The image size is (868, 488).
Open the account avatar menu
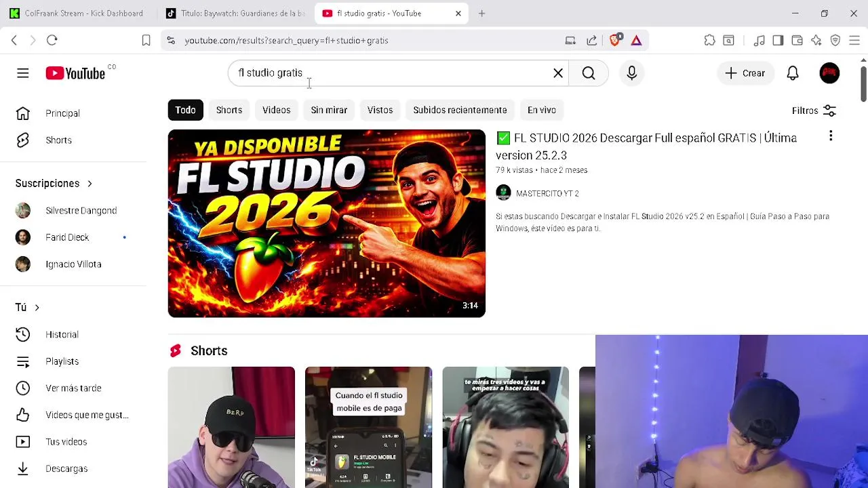pyautogui.click(x=829, y=73)
